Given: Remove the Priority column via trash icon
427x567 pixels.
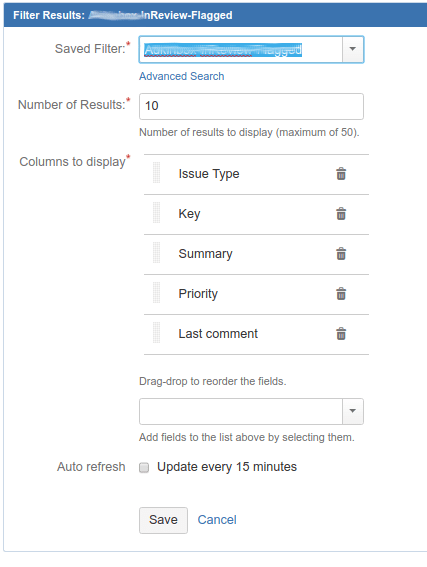Looking at the screenshot, I should click(x=341, y=294).
